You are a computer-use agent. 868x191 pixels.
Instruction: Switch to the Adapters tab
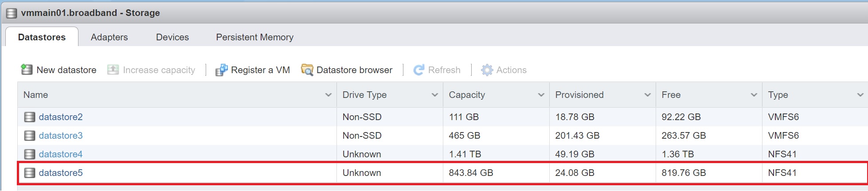109,37
